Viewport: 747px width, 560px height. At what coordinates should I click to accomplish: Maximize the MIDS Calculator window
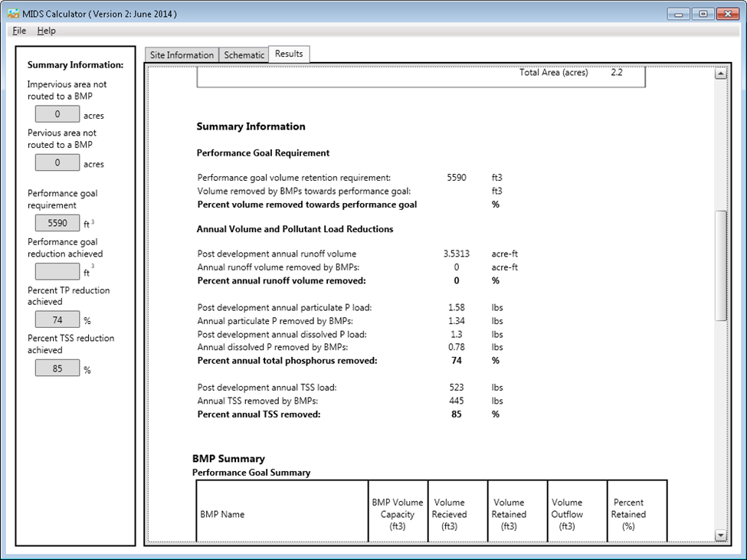(x=702, y=14)
